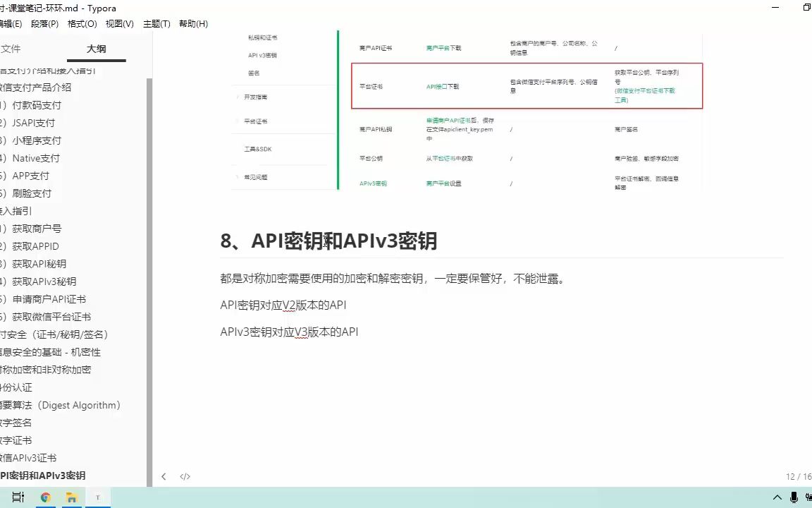
Task: Collapse sidebar using bottom-left arrow icon
Action: coord(164,476)
